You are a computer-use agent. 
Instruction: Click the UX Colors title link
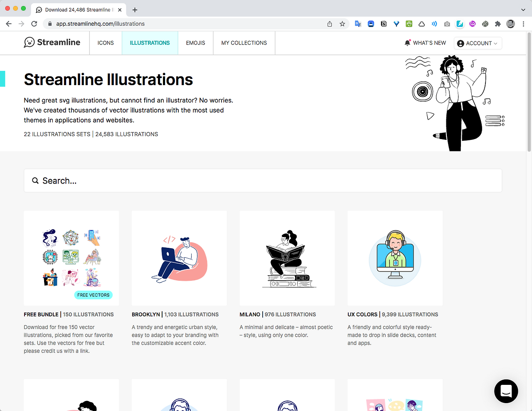coord(362,315)
